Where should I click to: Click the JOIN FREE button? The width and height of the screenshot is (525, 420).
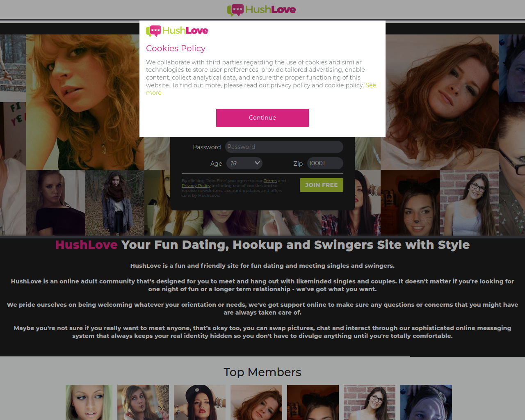322,185
